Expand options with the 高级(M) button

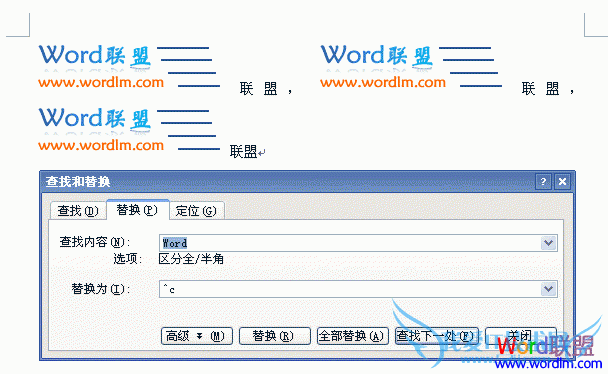coord(197,336)
